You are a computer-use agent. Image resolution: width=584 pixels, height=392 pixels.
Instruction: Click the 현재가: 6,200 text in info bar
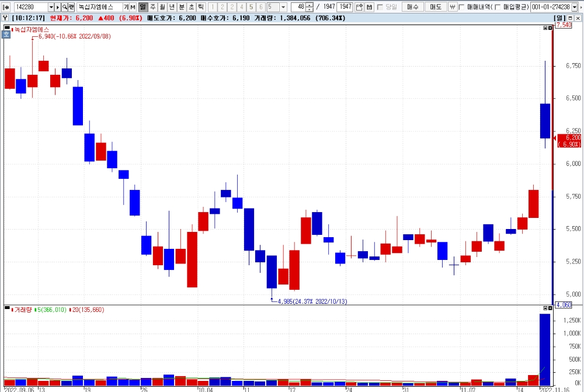[x=71, y=18]
